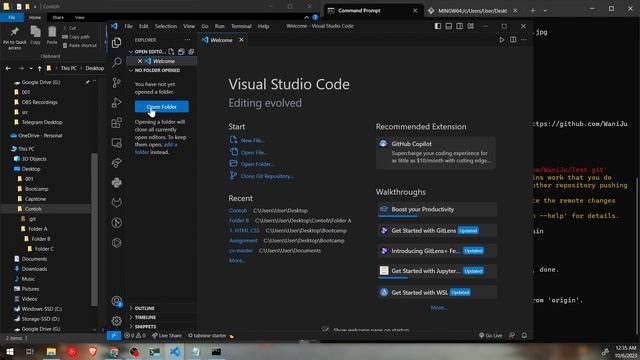Click the Split Editor icon
The image size is (640, 360).
click(513, 40)
